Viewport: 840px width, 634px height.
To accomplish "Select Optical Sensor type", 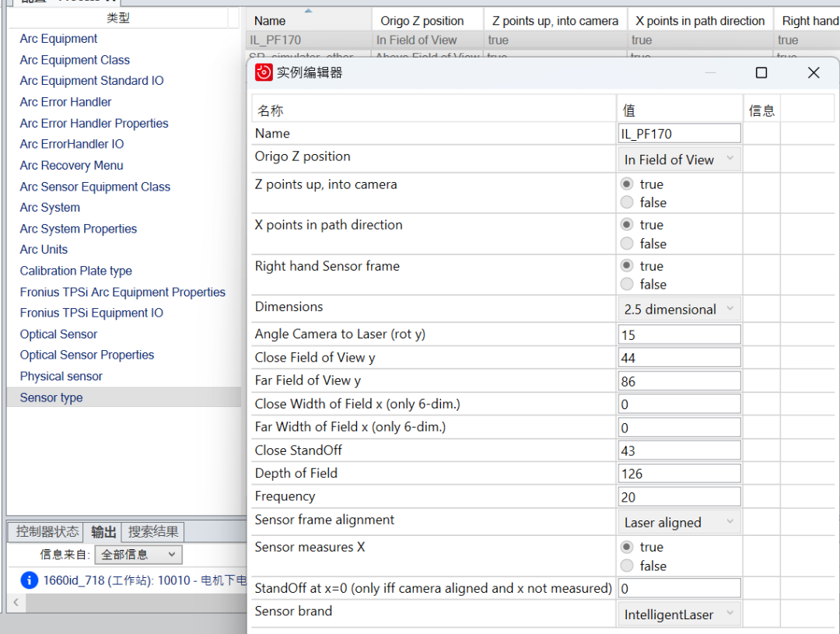I will click(58, 335).
